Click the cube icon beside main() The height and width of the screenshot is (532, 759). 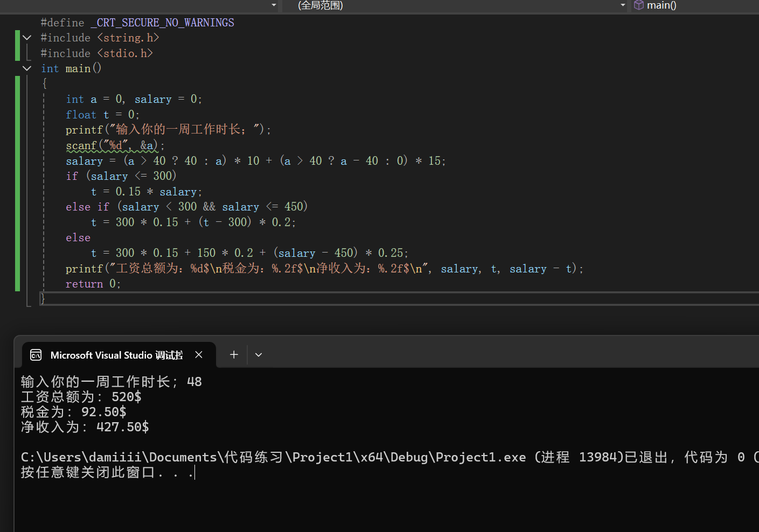pos(638,5)
